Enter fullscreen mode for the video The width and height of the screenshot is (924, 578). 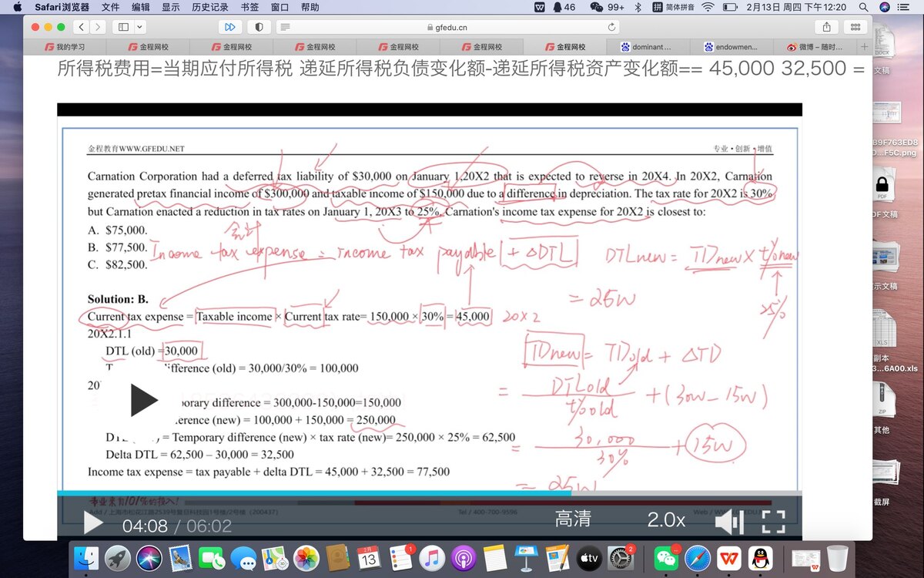tap(773, 522)
